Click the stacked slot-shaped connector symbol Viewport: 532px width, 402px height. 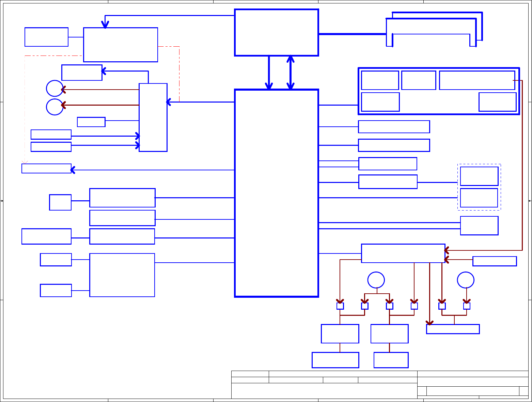434,29
